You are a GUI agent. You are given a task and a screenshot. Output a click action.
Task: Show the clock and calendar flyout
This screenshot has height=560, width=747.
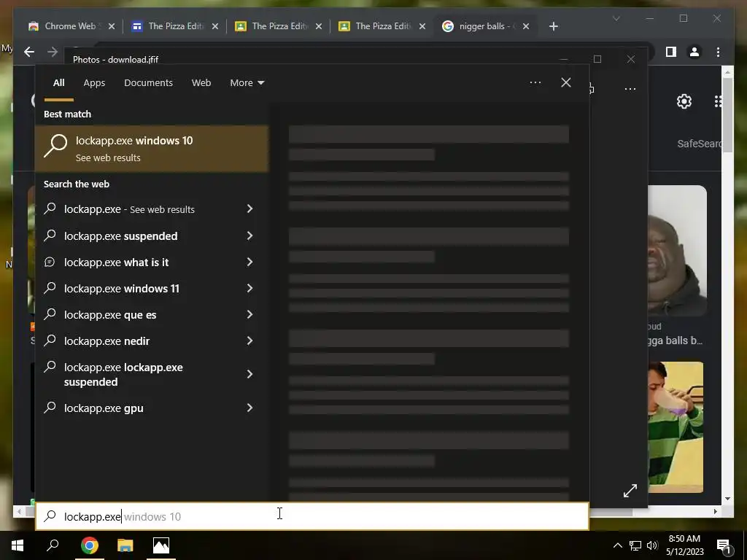pyautogui.click(x=684, y=545)
